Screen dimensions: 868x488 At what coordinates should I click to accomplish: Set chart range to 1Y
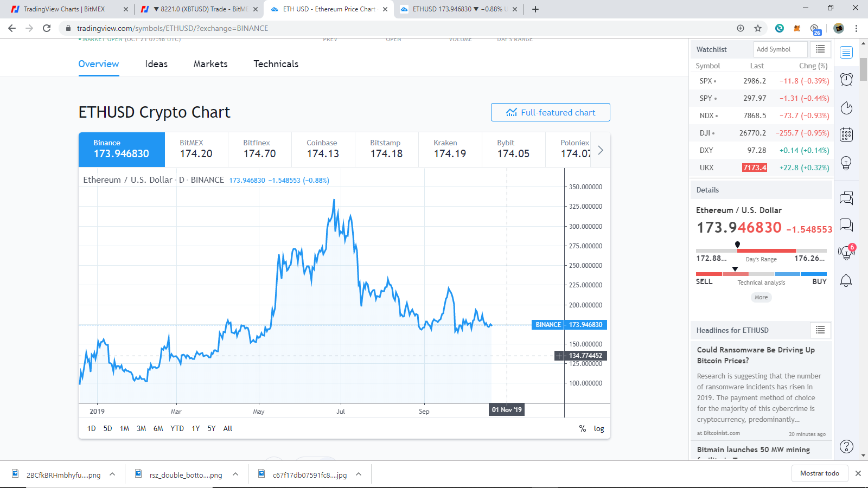click(196, 428)
